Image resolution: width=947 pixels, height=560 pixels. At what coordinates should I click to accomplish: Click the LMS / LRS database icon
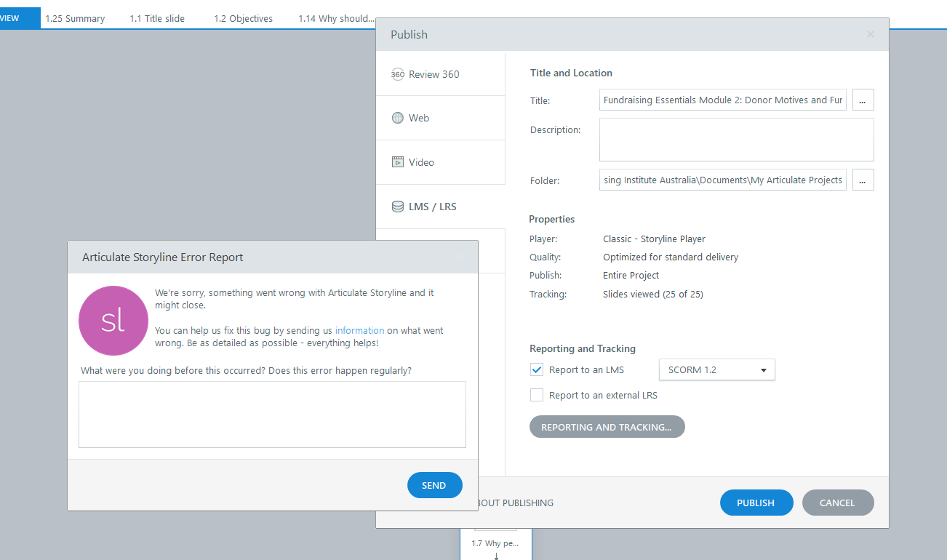398,207
